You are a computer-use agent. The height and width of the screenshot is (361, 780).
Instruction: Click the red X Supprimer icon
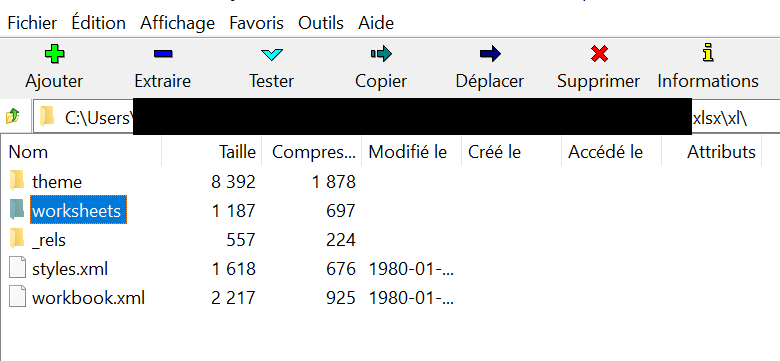pyautogui.click(x=599, y=54)
